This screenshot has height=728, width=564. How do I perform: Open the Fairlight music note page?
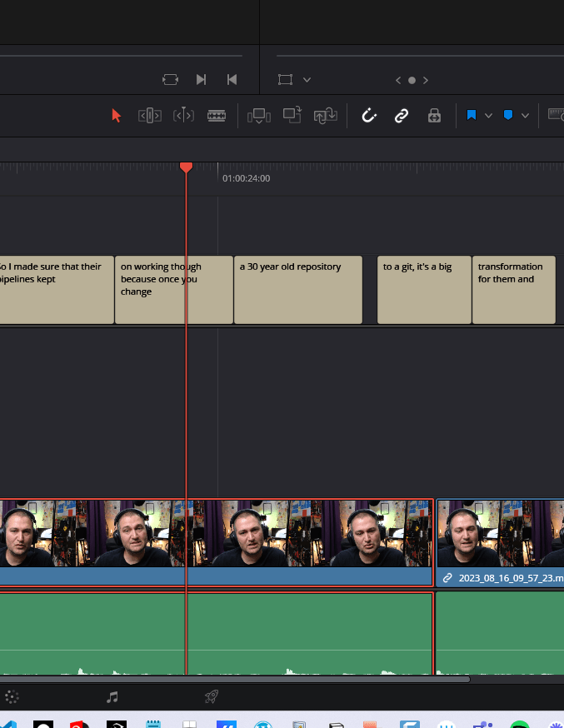[x=112, y=697]
